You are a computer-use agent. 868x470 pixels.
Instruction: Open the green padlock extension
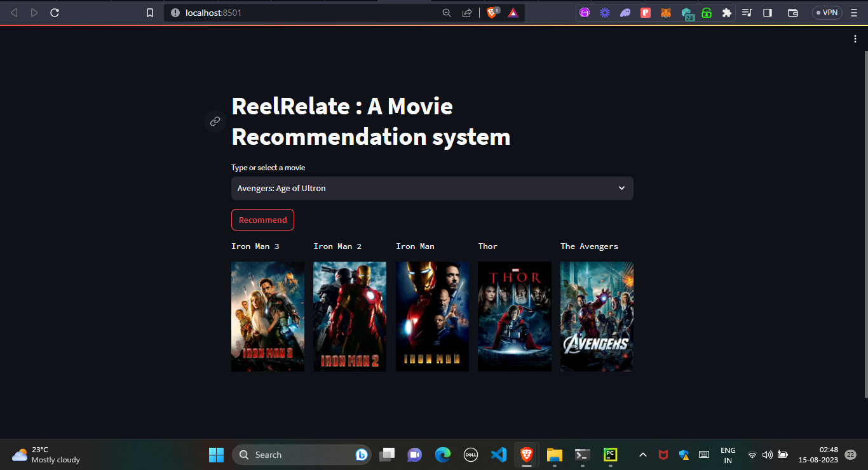pyautogui.click(x=707, y=12)
